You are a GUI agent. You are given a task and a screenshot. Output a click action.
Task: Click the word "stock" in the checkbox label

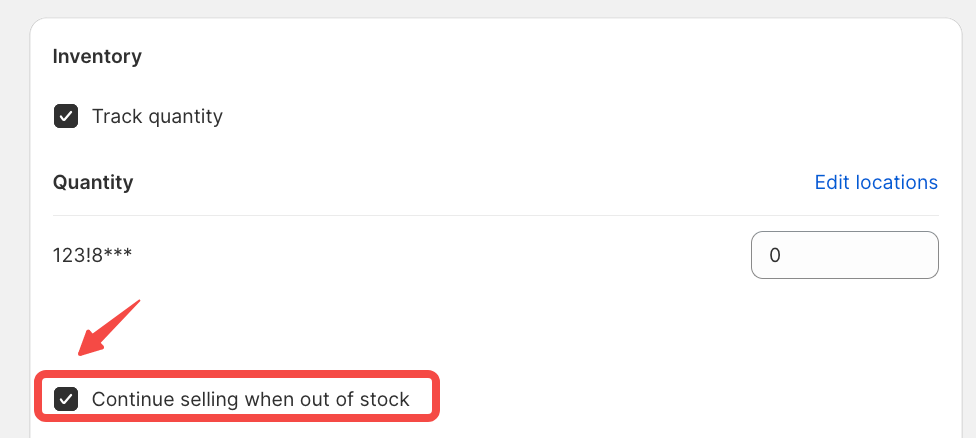click(x=384, y=400)
